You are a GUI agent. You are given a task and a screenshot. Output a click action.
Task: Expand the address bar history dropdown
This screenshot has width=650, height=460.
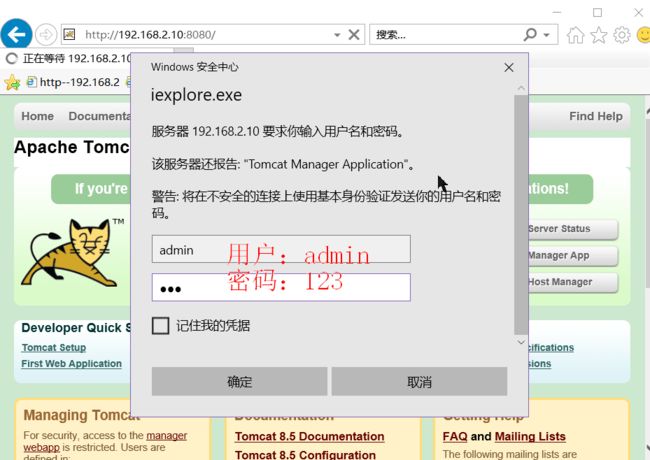click(337, 35)
